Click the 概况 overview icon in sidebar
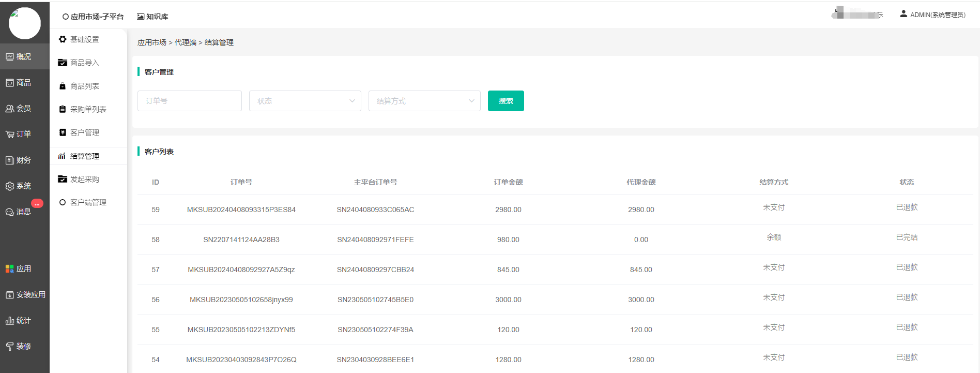This screenshot has width=980, height=373. click(10, 57)
